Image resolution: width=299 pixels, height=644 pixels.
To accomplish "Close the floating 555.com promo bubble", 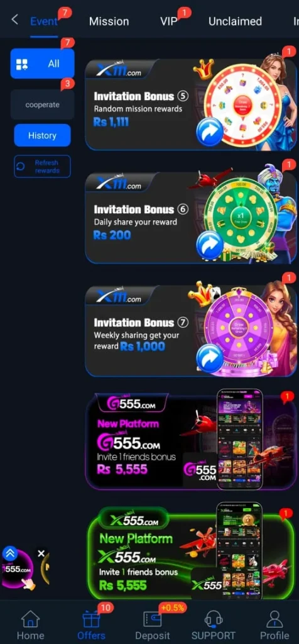I will click(x=41, y=553).
